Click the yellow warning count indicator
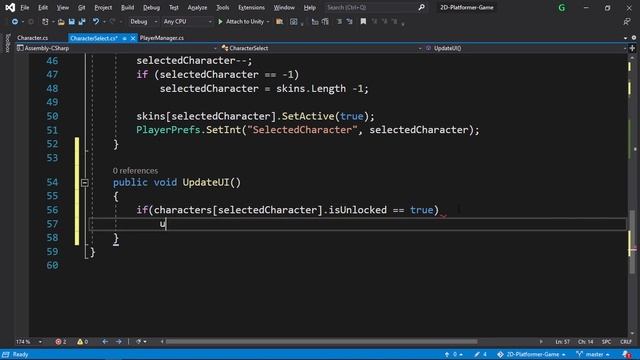The height and width of the screenshot is (360, 640). pyautogui.click(x=82, y=342)
